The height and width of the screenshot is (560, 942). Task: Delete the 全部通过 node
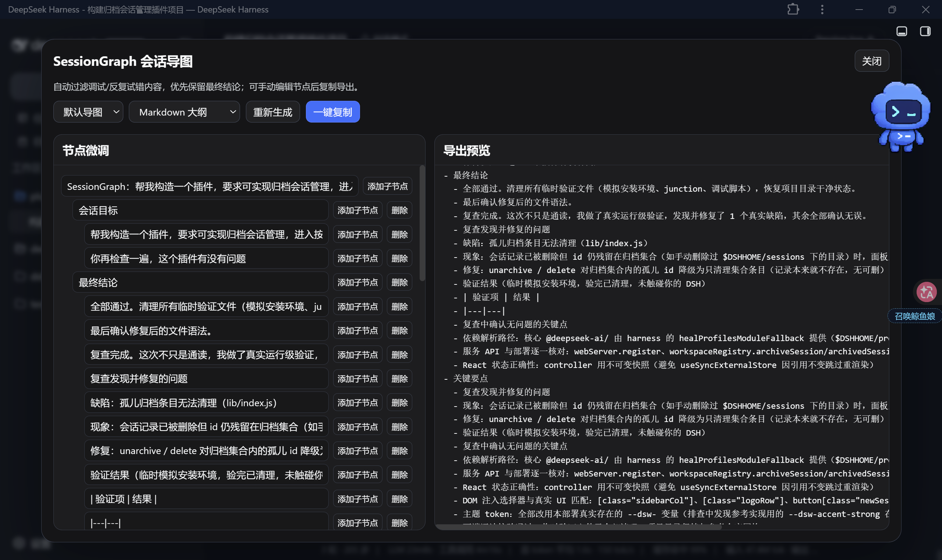pyautogui.click(x=399, y=306)
